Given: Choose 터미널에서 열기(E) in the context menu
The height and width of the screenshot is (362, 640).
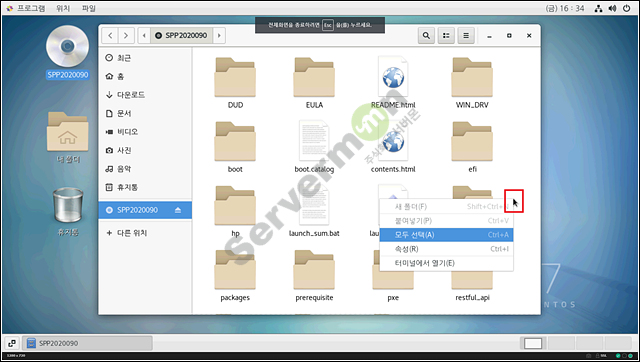Looking at the screenshot, I should pos(446,263).
